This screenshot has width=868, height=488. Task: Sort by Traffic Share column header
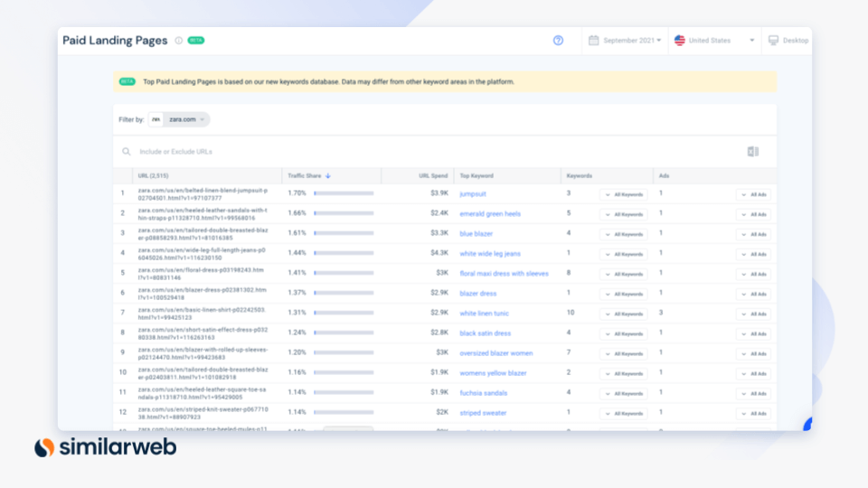tap(305, 176)
